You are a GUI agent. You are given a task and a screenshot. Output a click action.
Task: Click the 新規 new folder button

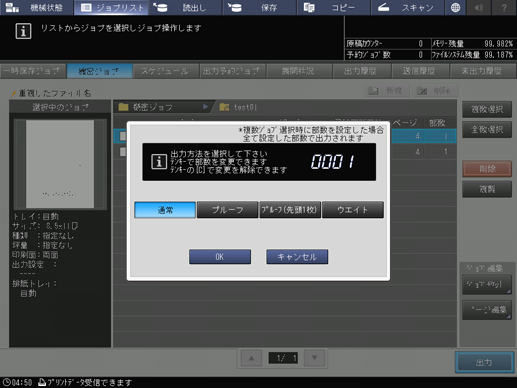(x=387, y=90)
